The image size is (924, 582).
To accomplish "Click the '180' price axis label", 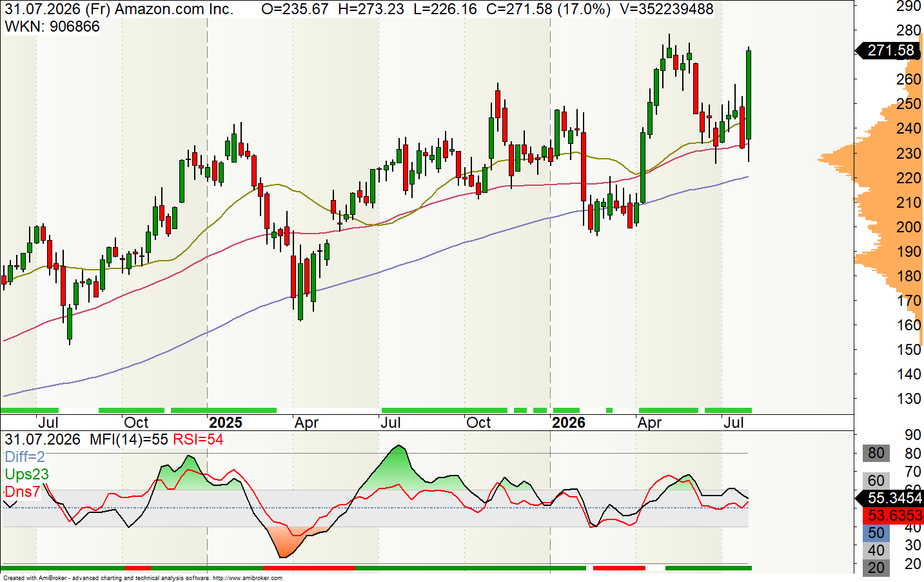I will click(909, 276).
